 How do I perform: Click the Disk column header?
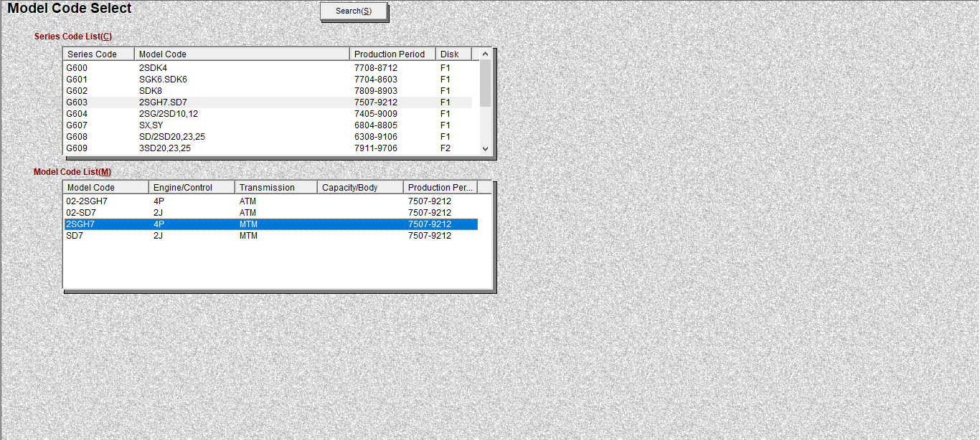(x=453, y=54)
